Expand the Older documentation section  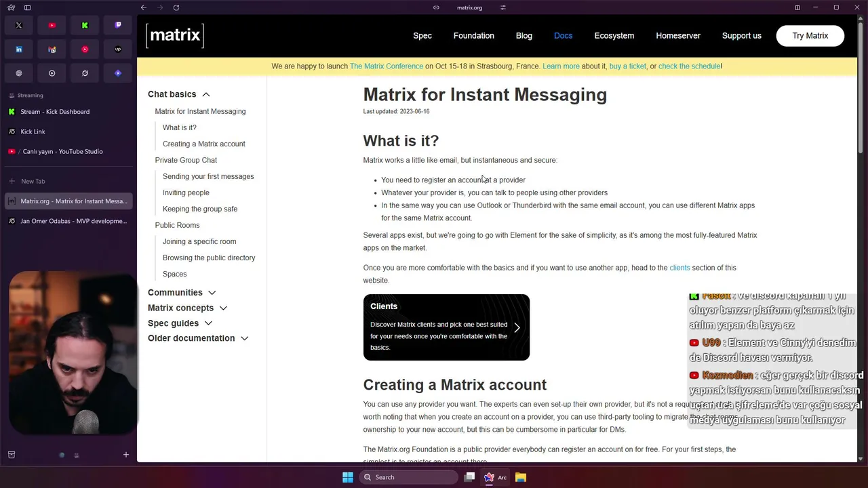[x=198, y=338]
